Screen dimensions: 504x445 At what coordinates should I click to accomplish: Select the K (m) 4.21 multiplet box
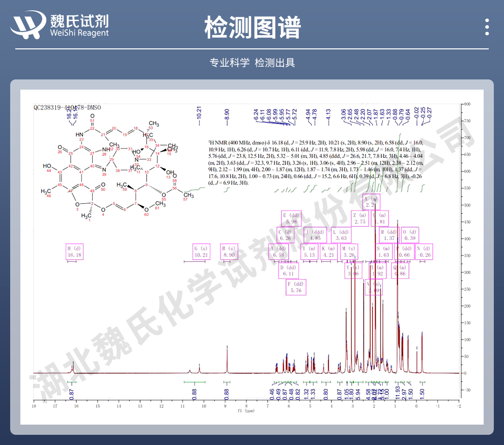329,252
